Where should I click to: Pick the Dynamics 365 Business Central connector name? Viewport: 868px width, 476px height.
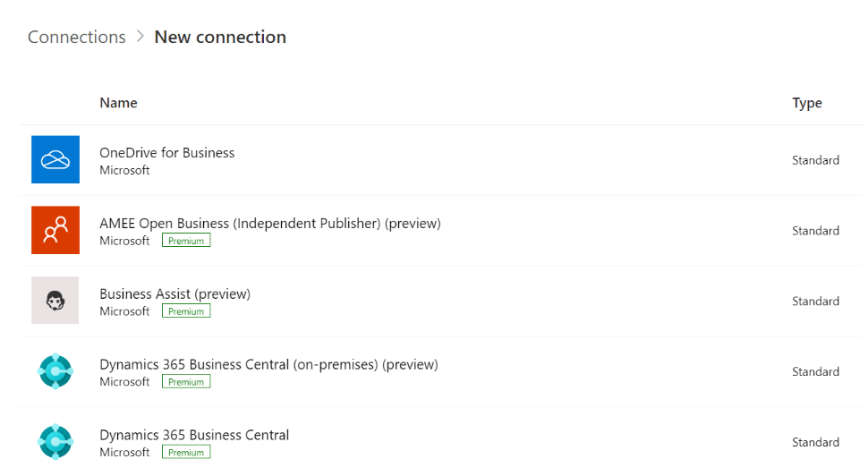(194, 435)
